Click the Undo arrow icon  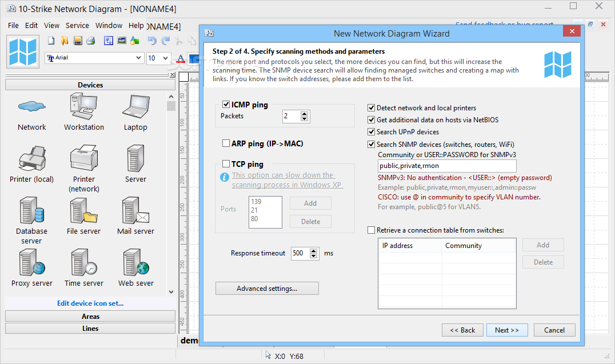(x=152, y=41)
